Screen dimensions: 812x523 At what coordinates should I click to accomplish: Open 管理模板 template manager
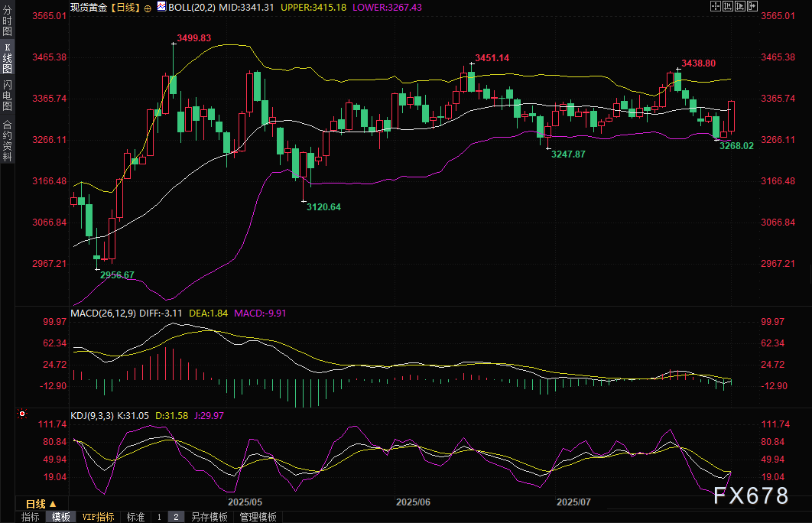(258, 517)
